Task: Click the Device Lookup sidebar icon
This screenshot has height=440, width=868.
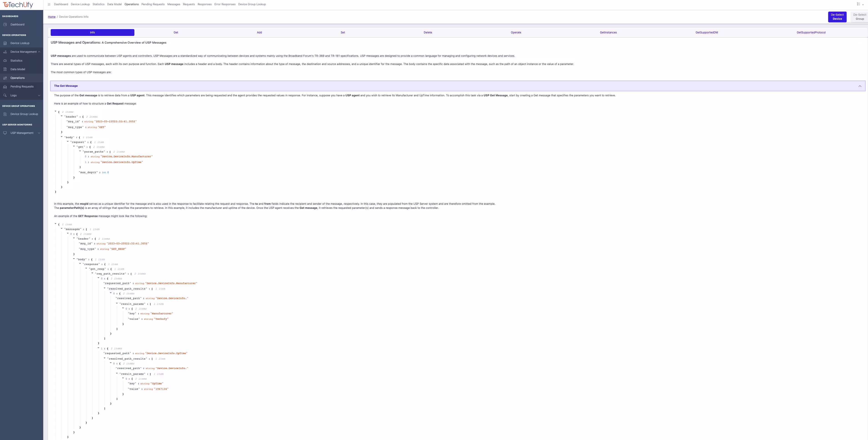Action: click(x=5, y=43)
